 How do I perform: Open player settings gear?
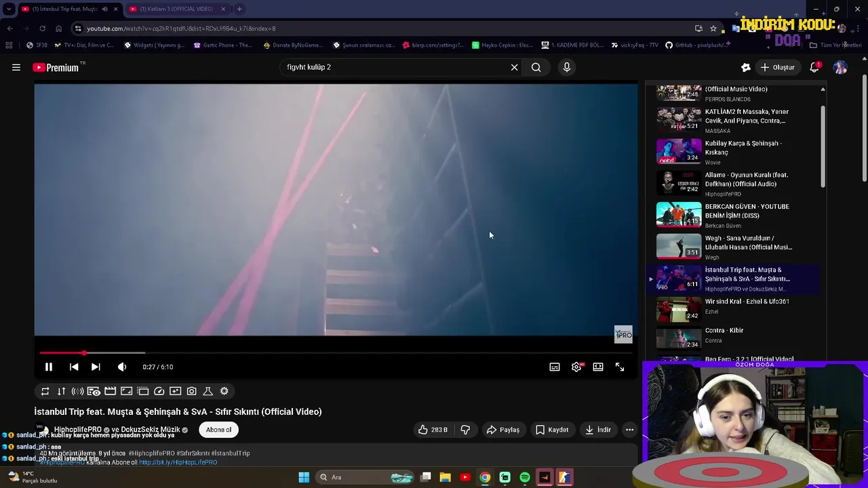tap(576, 367)
